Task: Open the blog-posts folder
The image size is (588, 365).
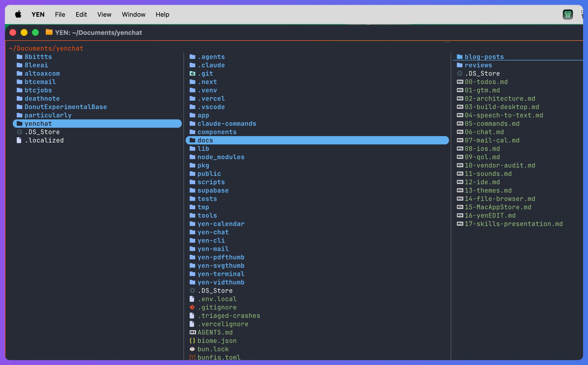Action: tap(484, 57)
